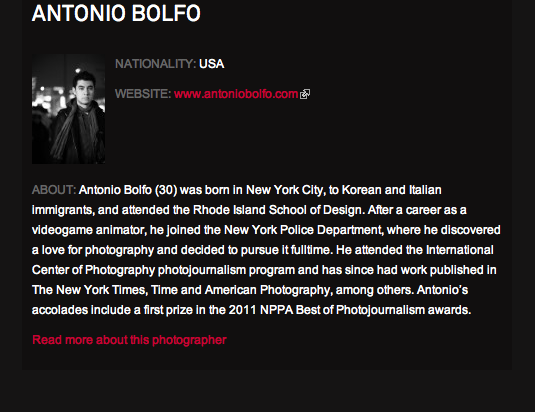This screenshot has height=412, width=535.
Task: Click the NATIONALITY label
Action: click(156, 64)
